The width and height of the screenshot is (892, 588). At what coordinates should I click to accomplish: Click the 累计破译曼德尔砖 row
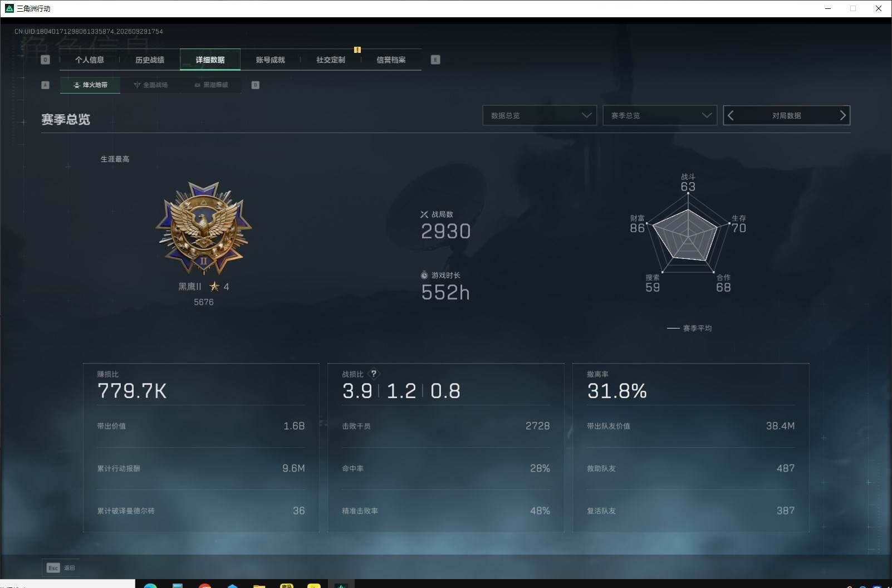(x=201, y=511)
